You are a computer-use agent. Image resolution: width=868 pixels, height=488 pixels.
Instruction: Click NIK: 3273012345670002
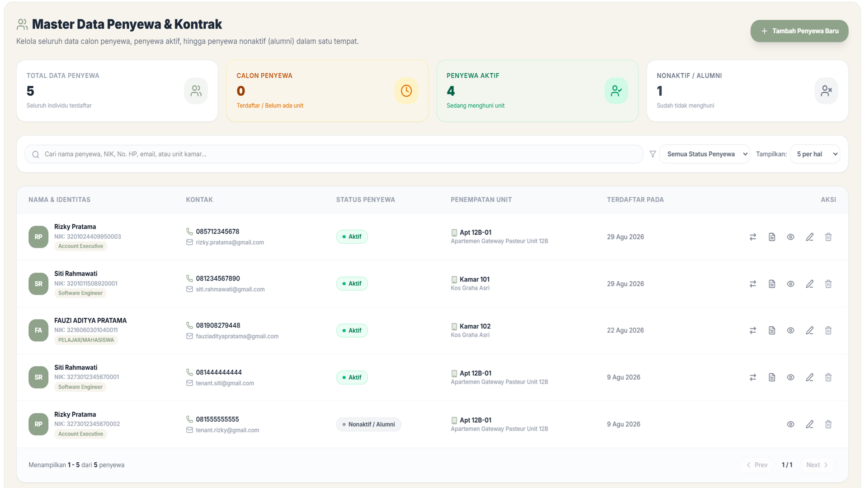[x=87, y=424]
